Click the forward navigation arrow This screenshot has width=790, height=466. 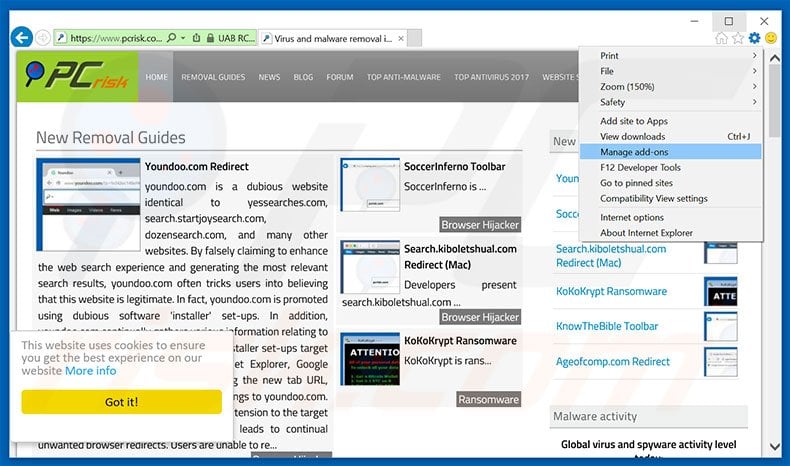coord(43,38)
